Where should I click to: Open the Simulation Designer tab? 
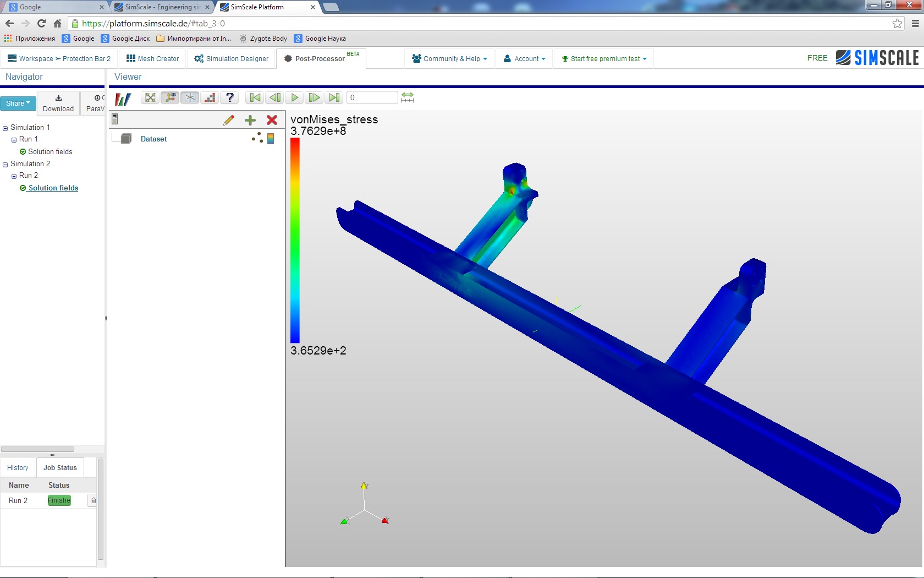232,58
